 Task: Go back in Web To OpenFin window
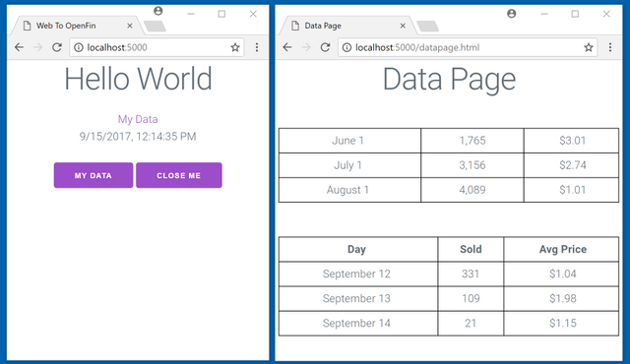(19, 47)
